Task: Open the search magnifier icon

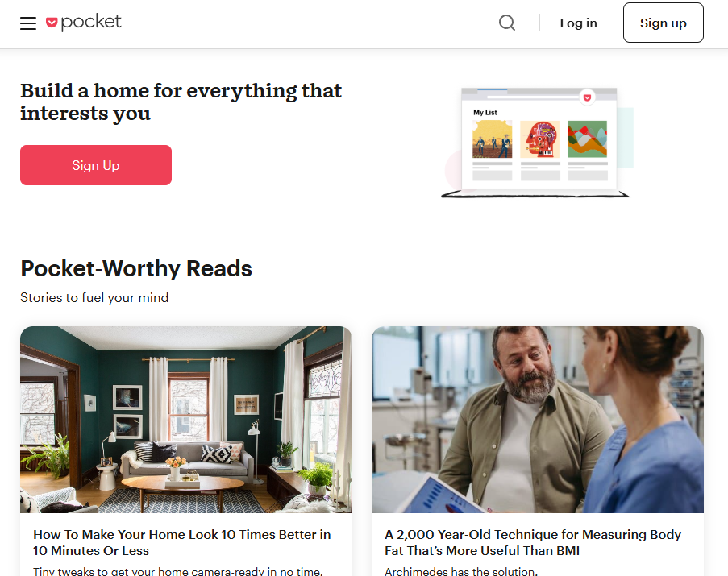Action: coord(507,23)
